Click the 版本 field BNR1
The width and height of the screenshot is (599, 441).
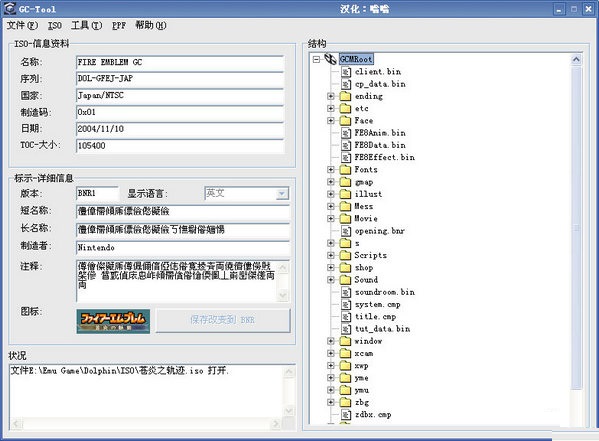pyautogui.click(x=97, y=193)
